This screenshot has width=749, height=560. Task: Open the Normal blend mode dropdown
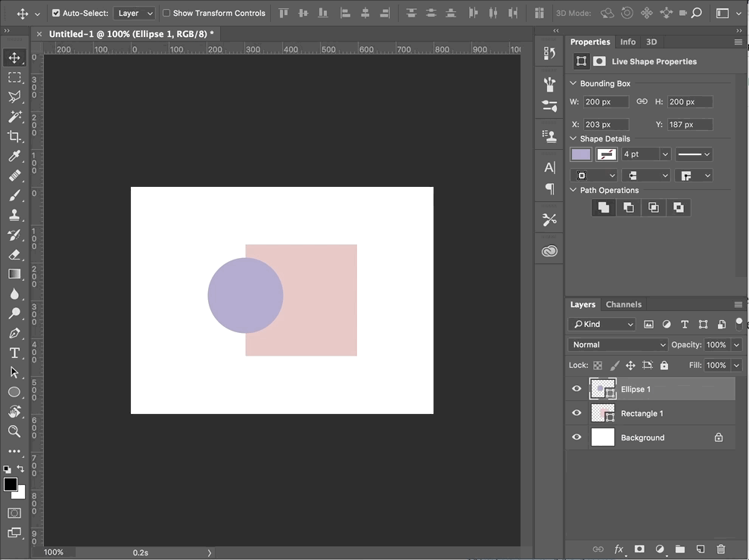[617, 344]
